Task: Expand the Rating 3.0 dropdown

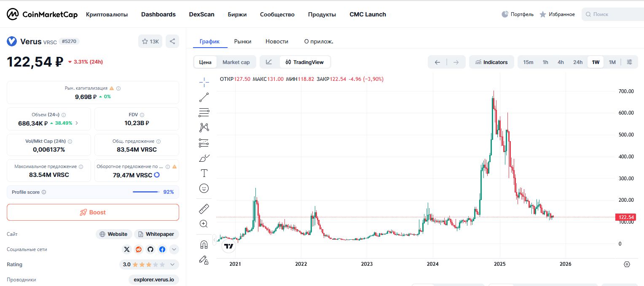Action: coord(172,265)
